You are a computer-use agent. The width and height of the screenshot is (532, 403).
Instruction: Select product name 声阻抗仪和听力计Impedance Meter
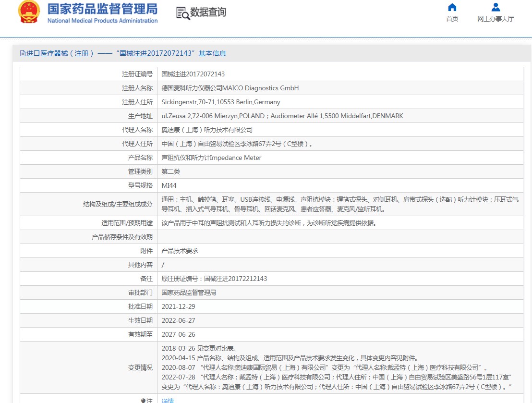tap(211, 158)
